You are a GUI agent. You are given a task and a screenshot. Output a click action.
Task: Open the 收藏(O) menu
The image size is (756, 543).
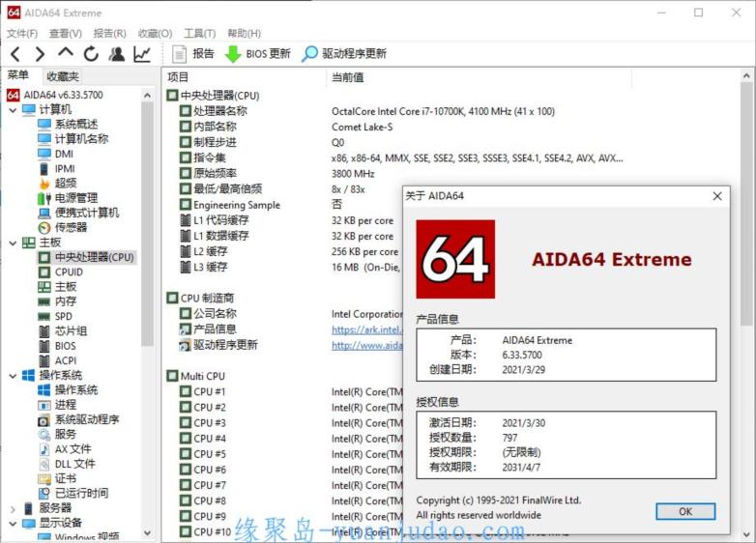155,33
